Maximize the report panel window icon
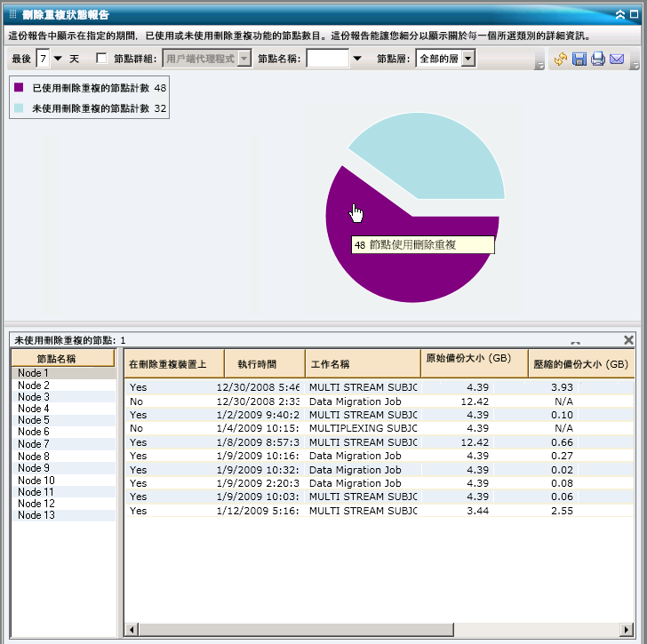Image resolution: width=647 pixels, height=644 pixels. [635, 14]
